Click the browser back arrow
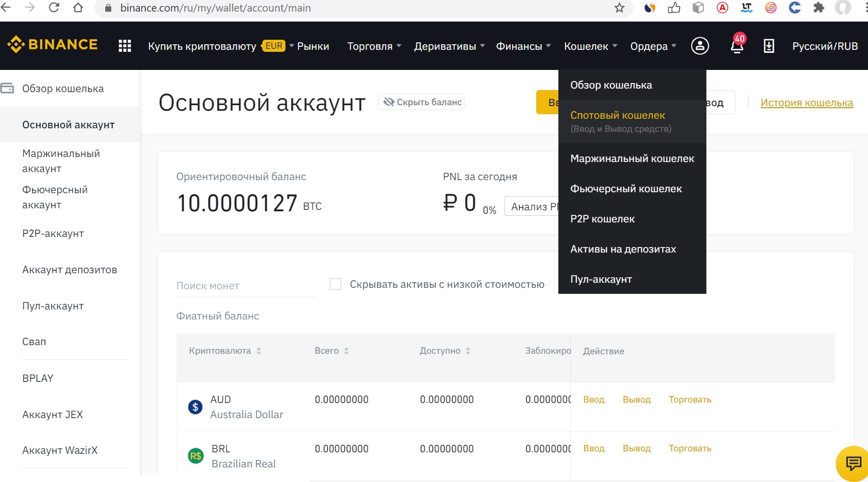Image resolution: width=868 pixels, height=482 pixels. (6, 8)
